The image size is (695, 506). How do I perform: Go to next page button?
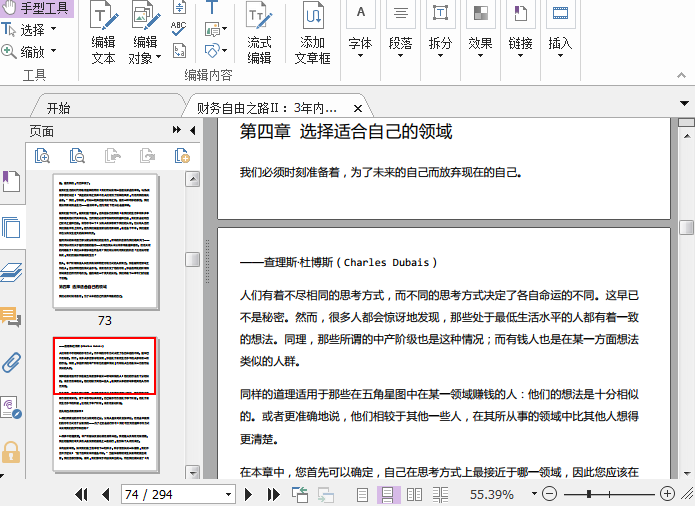249,494
